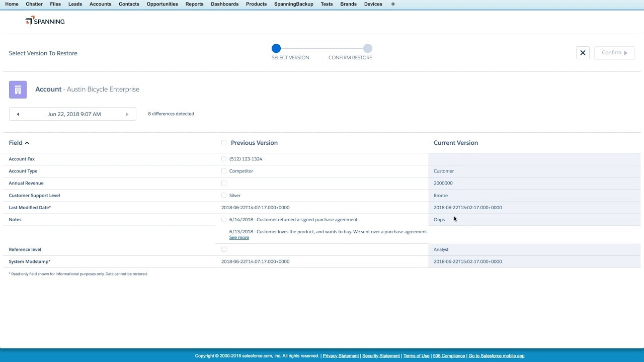Click the Last Modified Date* label
Image resolution: width=644 pixels, height=362 pixels.
(30, 208)
